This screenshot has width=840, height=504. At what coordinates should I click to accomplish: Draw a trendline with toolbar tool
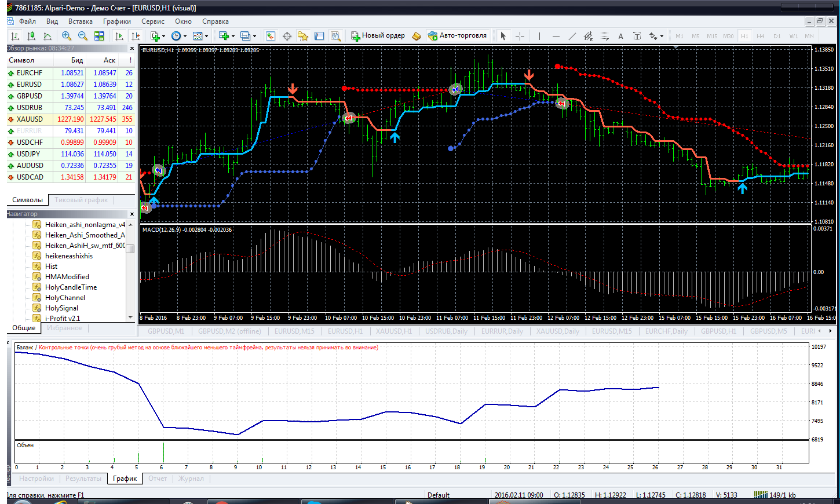(x=572, y=36)
